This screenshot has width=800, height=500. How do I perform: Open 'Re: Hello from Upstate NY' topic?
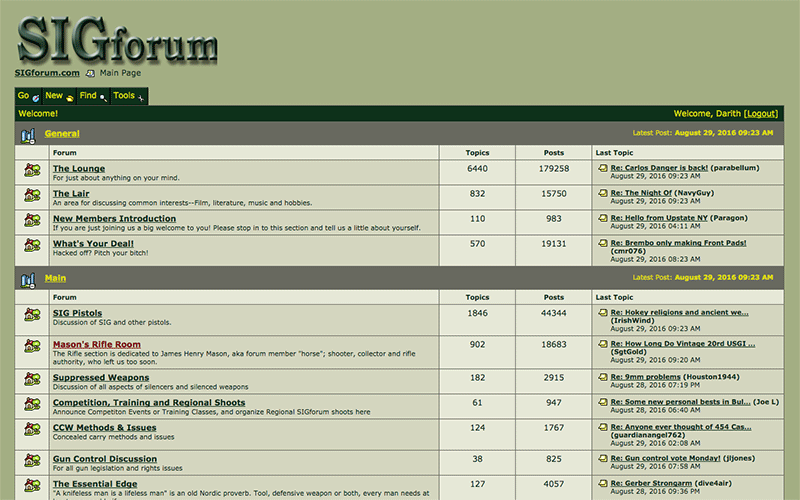coord(659,218)
